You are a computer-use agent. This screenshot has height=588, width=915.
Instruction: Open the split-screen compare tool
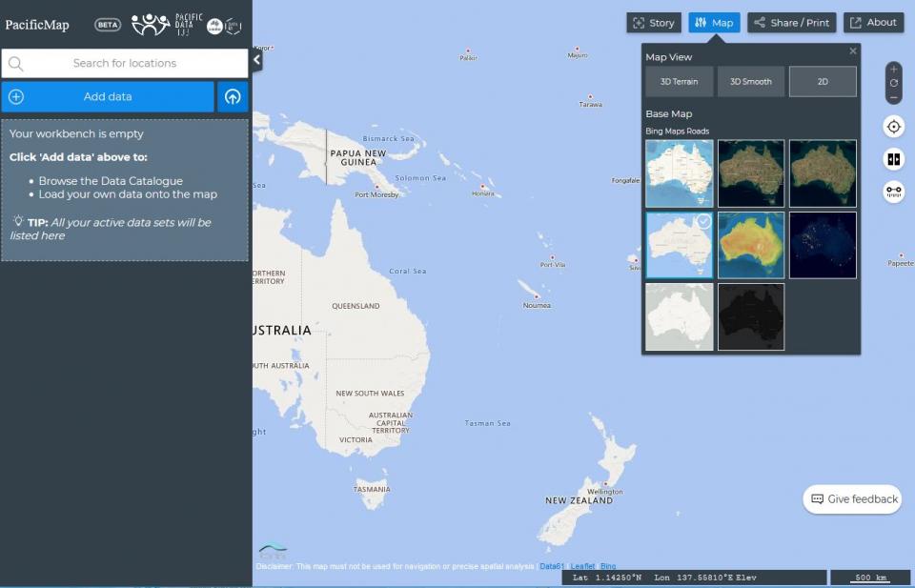pos(893,158)
